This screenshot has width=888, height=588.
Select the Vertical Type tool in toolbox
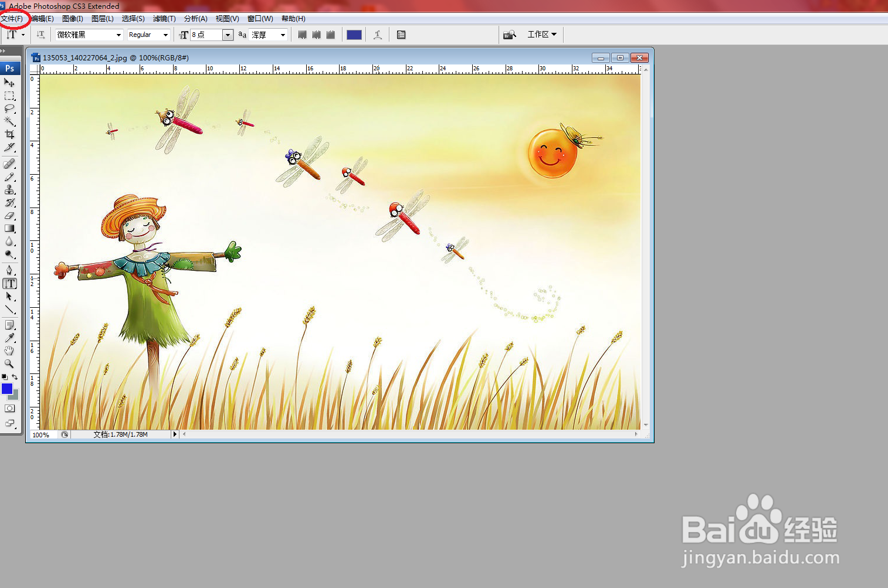pos(9,283)
